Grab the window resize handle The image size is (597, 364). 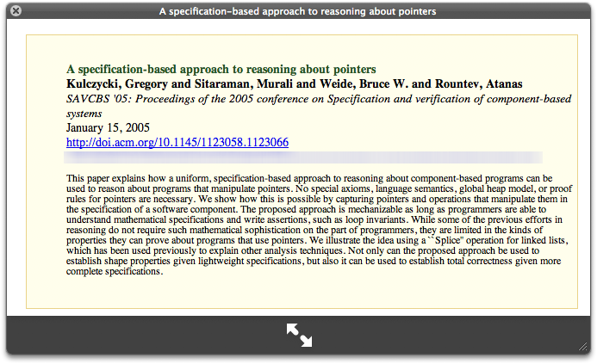click(x=583, y=346)
